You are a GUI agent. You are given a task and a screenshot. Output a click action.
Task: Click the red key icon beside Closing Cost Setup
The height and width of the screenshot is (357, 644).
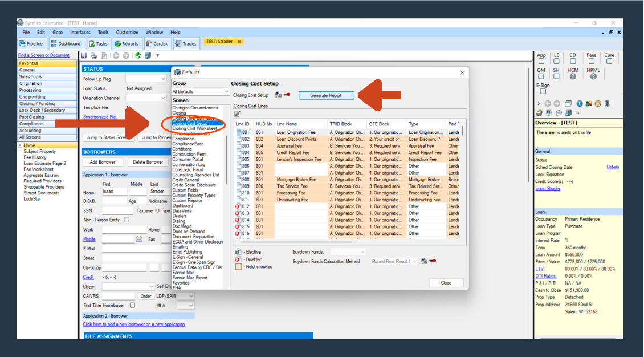pyautogui.click(x=287, y=95)
